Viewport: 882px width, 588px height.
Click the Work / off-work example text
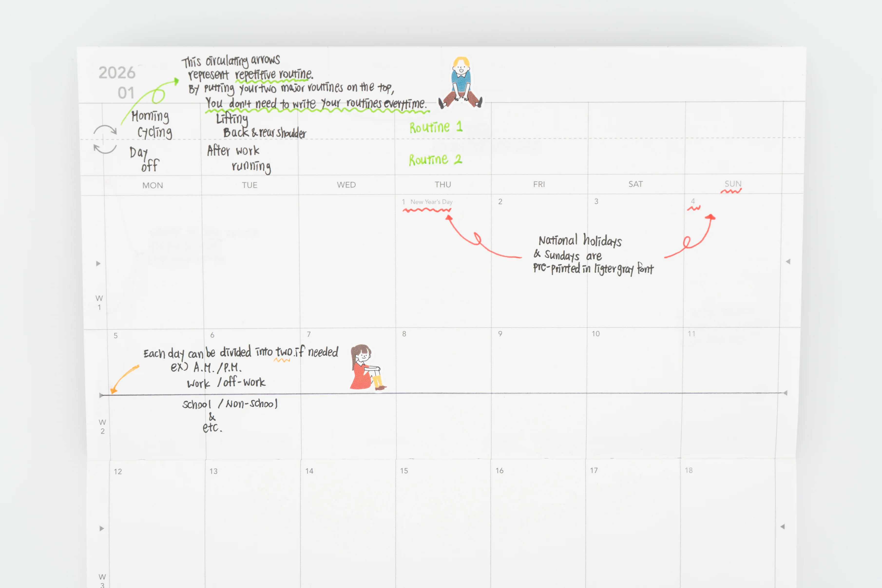tap(226, 383)
